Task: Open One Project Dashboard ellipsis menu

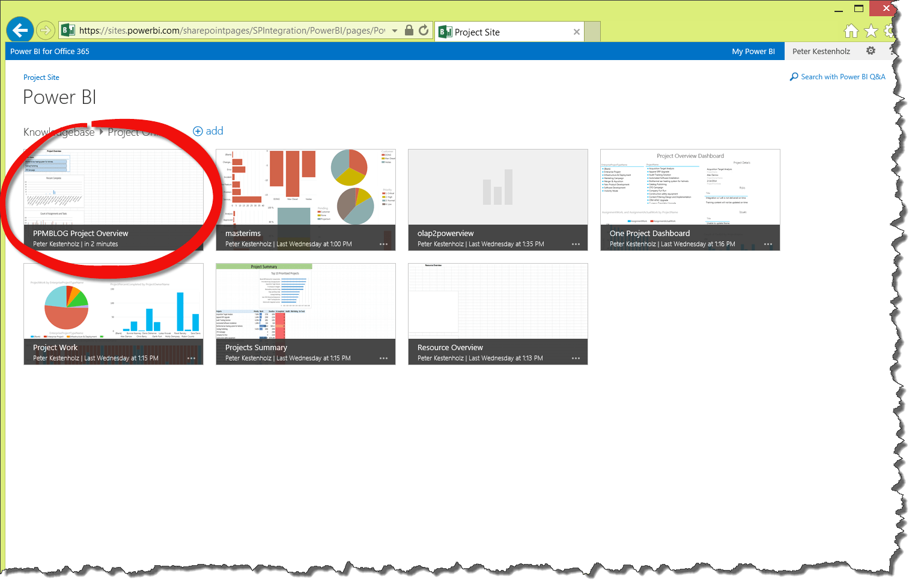Action: click(x=768, y=244)
